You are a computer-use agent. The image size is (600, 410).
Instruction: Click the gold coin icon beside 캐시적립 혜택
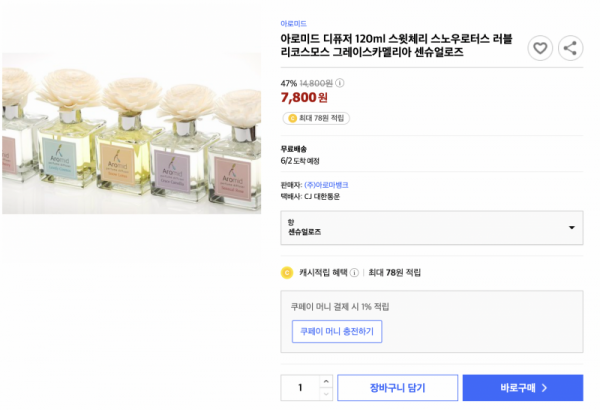click(x=287, y=273)
